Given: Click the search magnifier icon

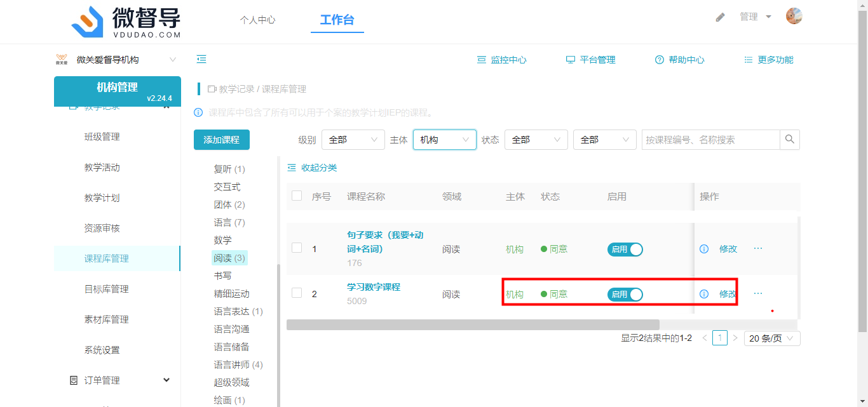Looking at the screenshot, I should pyautogui.click(x=790, y=140).
